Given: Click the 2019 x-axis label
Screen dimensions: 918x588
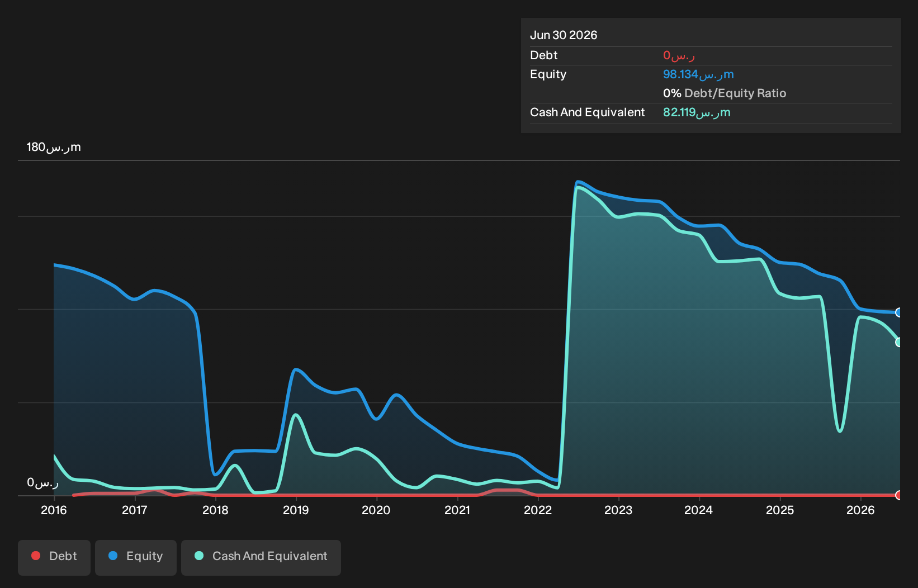Looking at the screenshot, I should [x=296, y=510].
